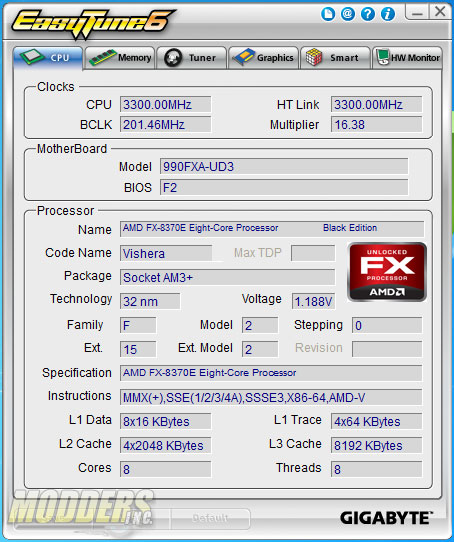
Task: Click the faded Default button
Action: click(x=210, y=518)
